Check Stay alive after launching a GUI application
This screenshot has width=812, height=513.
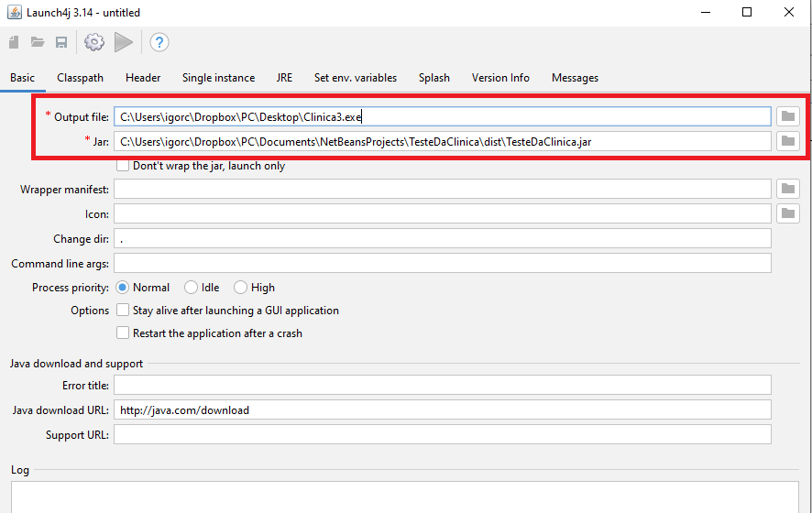point(123,310)
